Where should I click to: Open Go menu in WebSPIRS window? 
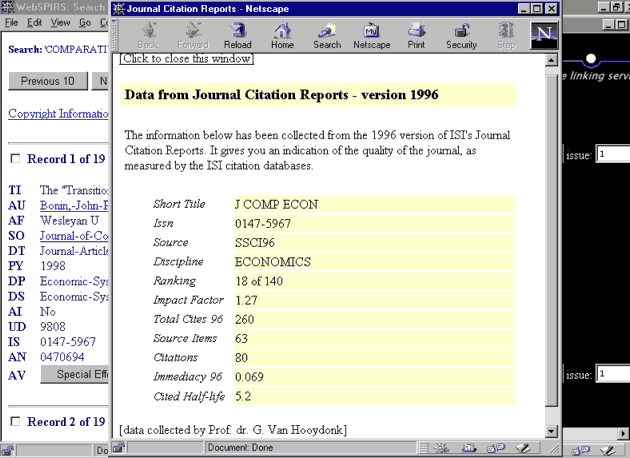(x=85, y=22)
